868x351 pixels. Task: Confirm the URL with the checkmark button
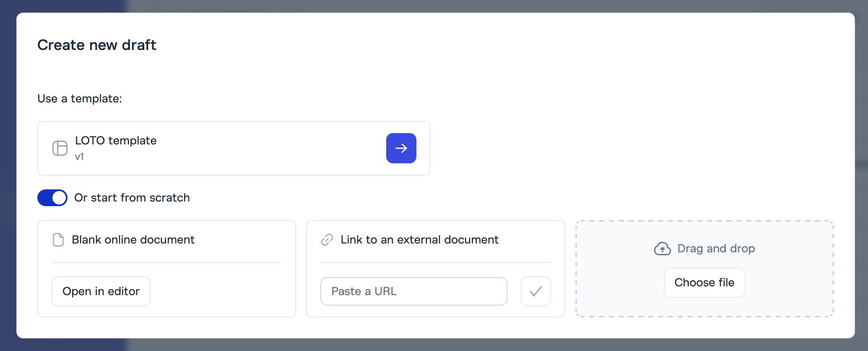tap(535, 291)
